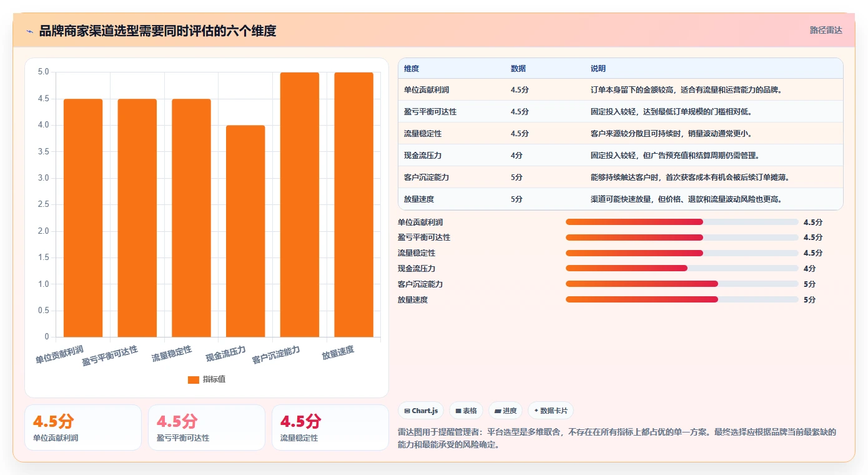The height and width of the screenshot is (475, 868).
Task: Click the 数据 column header
Action: pyautogui.click(x=518, y=69)
